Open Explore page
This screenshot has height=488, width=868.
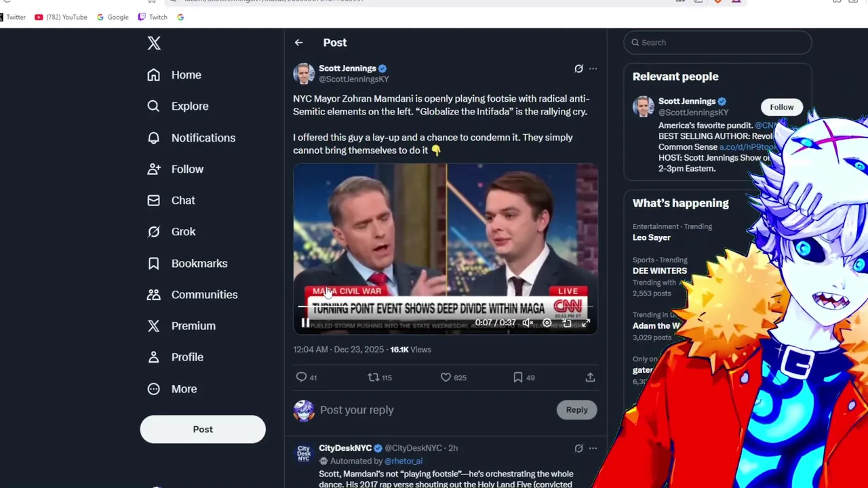click(x=178, y=106)
